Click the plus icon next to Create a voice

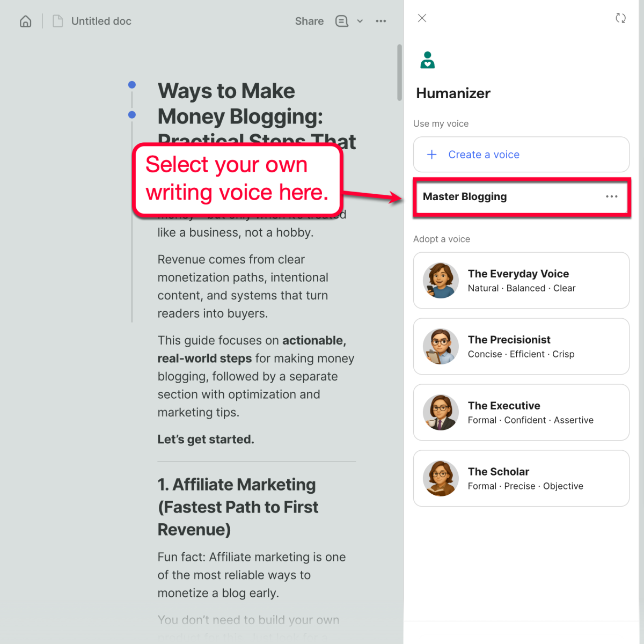431,155
